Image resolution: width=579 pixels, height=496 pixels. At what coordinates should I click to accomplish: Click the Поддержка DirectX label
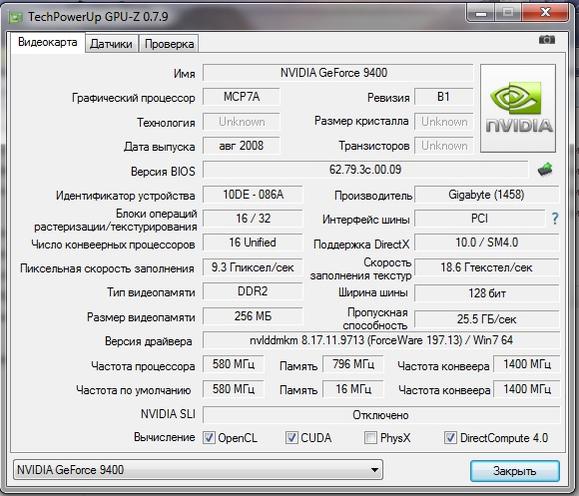pos(362,244)
